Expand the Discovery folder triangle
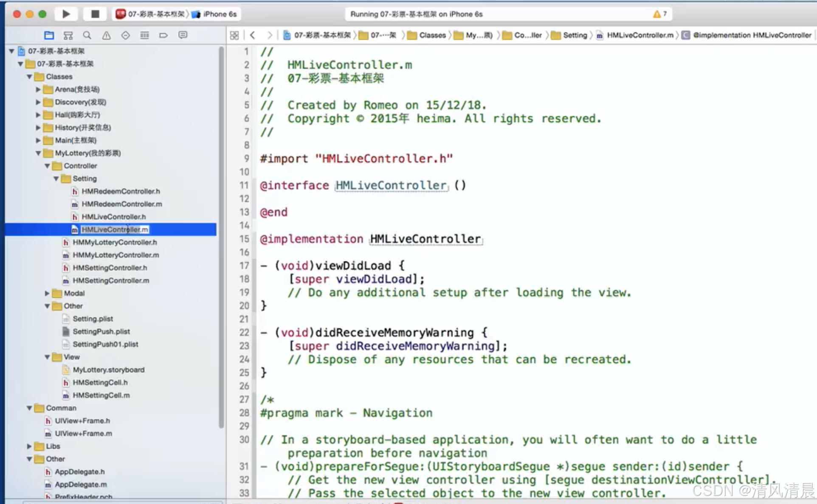This screenshot has height=504, width=817. [38, 102]
